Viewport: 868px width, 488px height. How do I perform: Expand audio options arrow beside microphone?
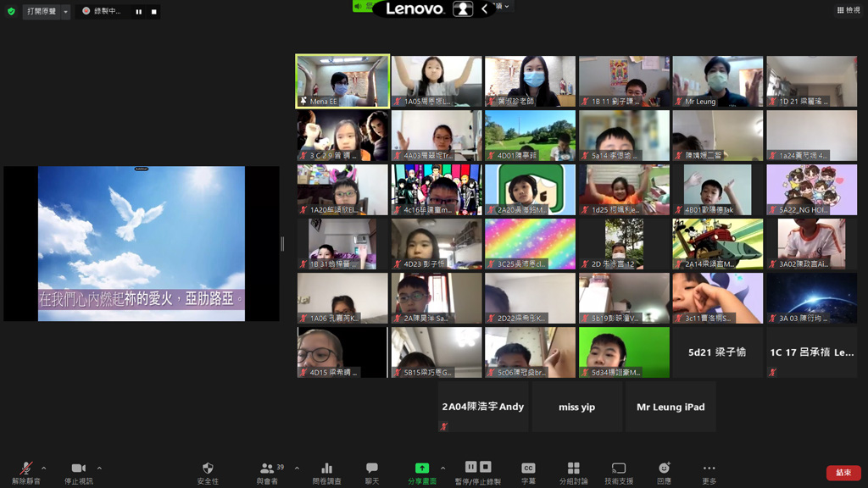coord(44,468)
